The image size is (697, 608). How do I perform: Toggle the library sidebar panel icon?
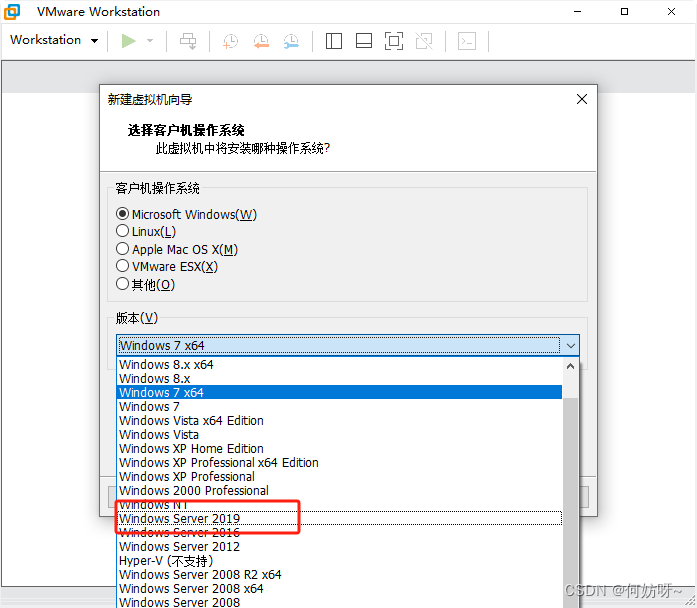click(333, 41)
